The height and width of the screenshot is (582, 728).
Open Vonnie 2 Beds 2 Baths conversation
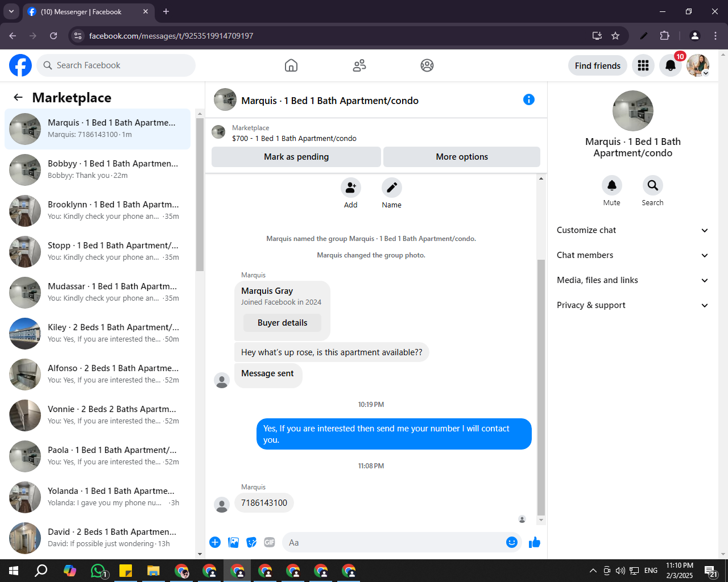(x=98, y=415)
